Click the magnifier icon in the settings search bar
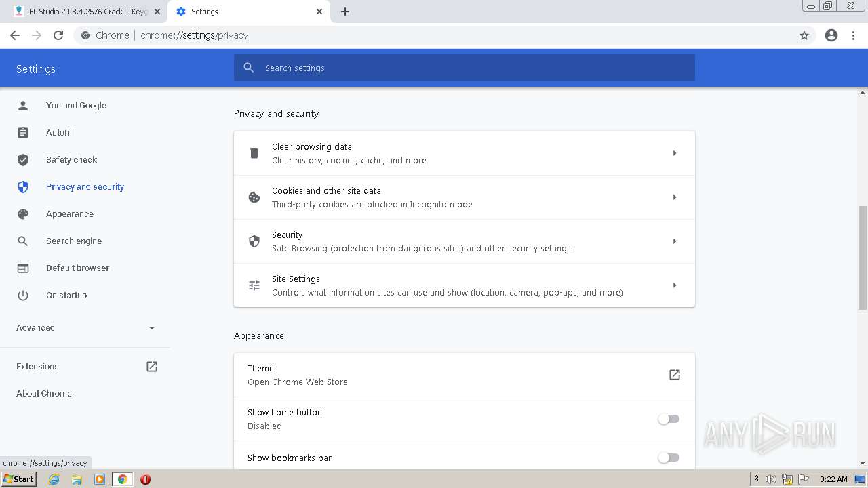868x488 pixels. pyautogui.click(x=249, y=68)
